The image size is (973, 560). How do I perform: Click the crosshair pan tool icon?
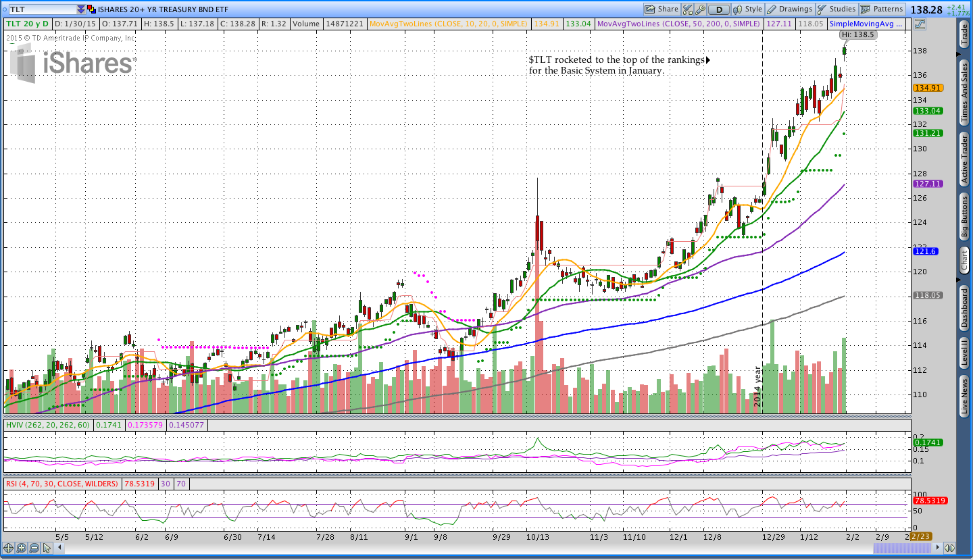8,548
